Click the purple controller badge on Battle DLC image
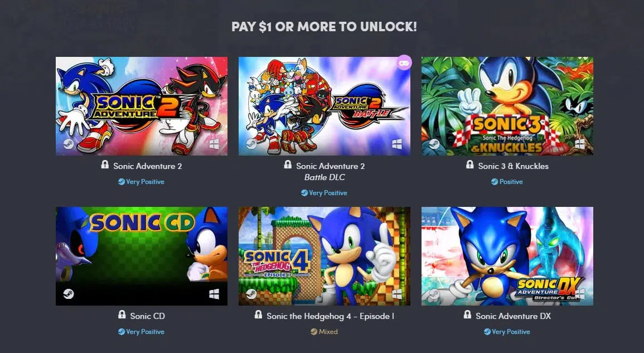This screenshot has height=353, width=644. 404,62
